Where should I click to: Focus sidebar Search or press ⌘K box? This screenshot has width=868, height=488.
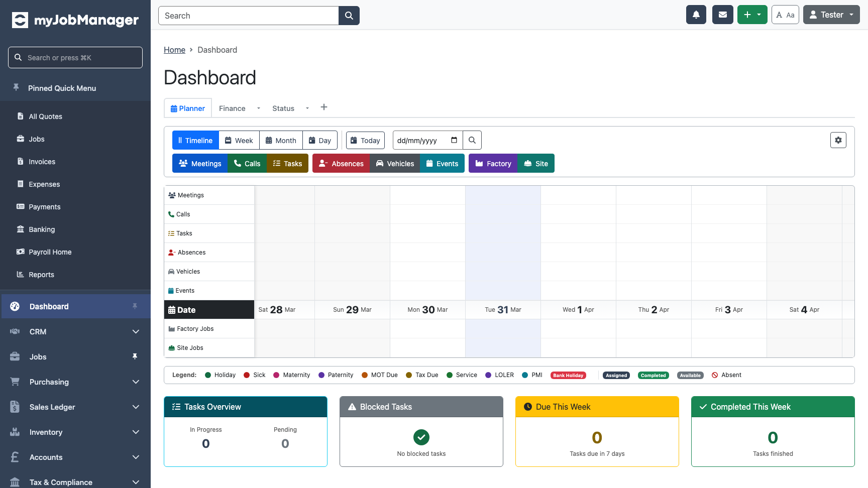click(x=75, y=57)
